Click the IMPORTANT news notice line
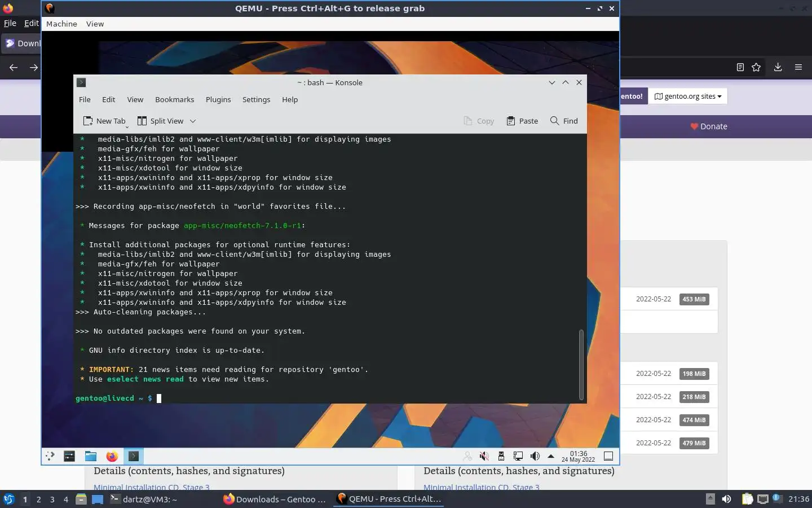The height and width of the screenshot is (508, 812). click(224, 370)
